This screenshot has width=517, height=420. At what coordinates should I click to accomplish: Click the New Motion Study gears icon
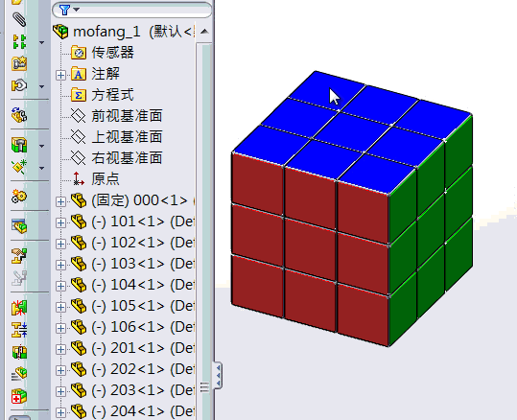coord(19,197)
